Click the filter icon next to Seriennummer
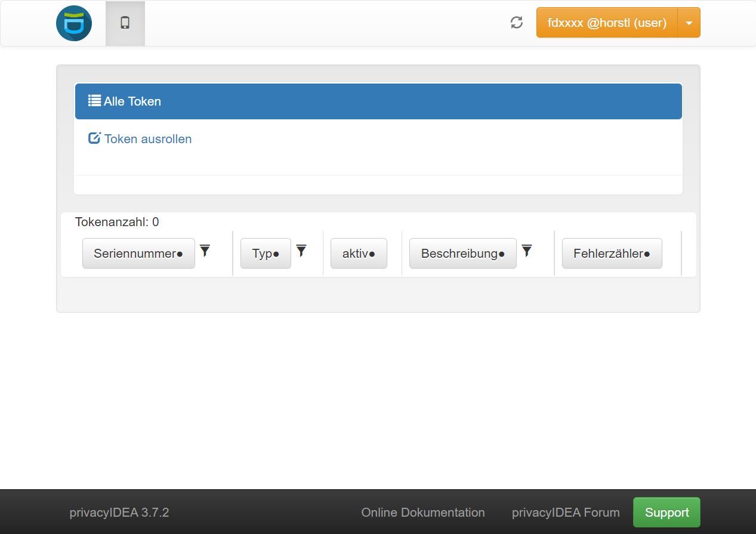Image resolution: width=756 pixels, height=534 pixels. click(205, 251)
